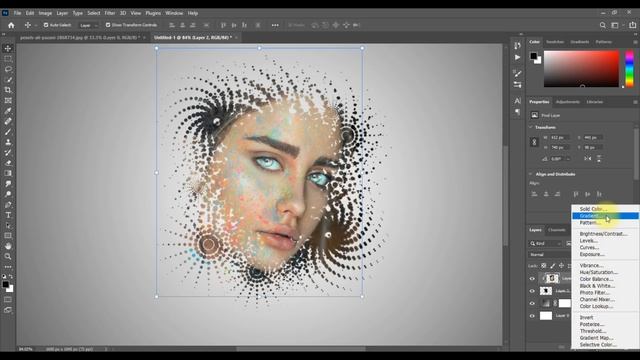The height and width of the screenshot is (360, 640).
Task: Open the Actions play icon in the dock
Action: pos(518,58)
